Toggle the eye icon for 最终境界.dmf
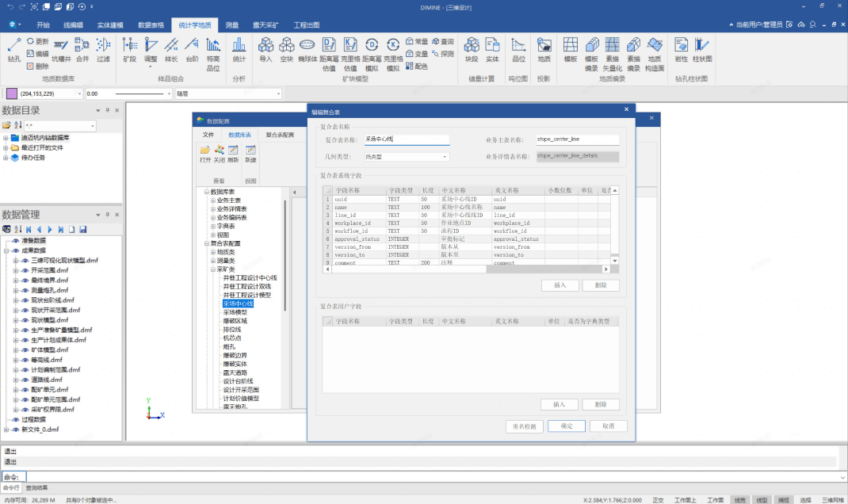The image size is (848, 504). click(25, 280)
